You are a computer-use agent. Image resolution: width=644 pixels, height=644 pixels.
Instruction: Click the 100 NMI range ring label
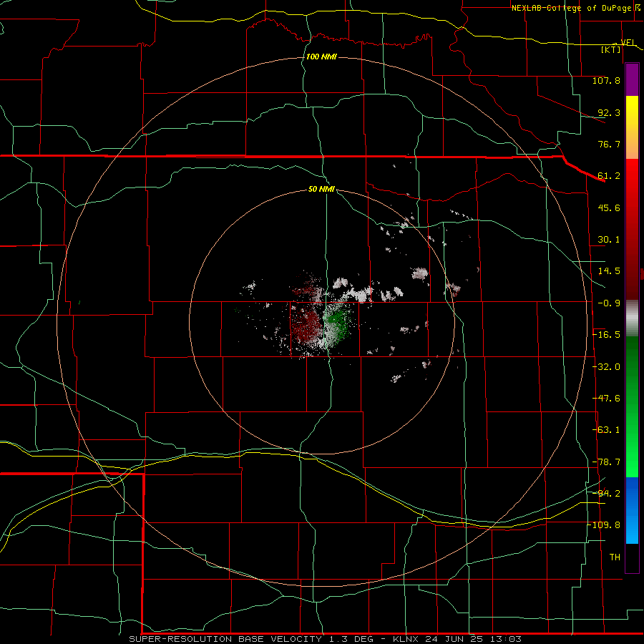(x=321, y=57)
